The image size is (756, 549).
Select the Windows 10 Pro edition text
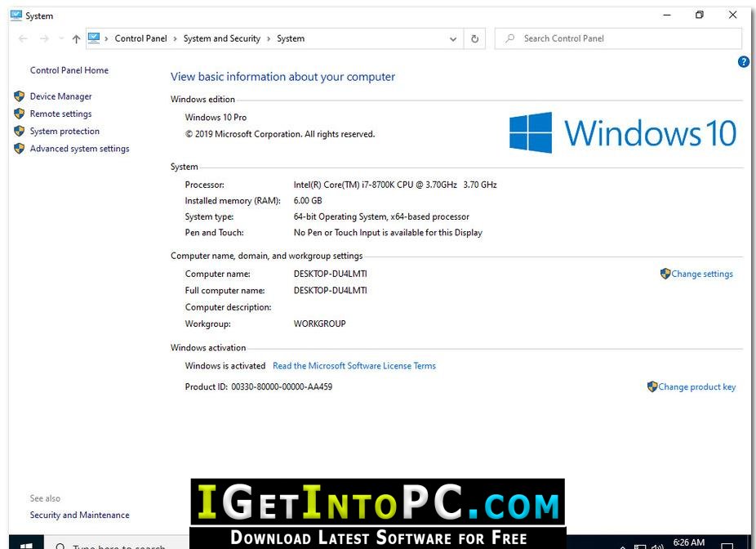216,117
